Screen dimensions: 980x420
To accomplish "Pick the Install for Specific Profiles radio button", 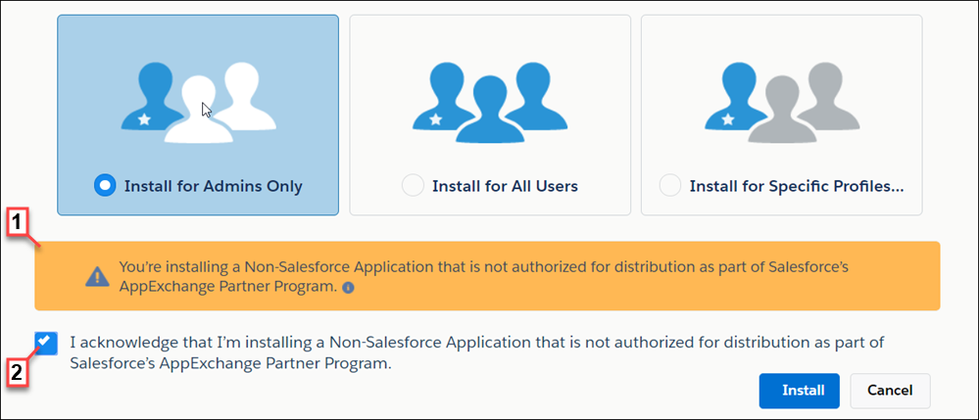I will click(670, 185).
